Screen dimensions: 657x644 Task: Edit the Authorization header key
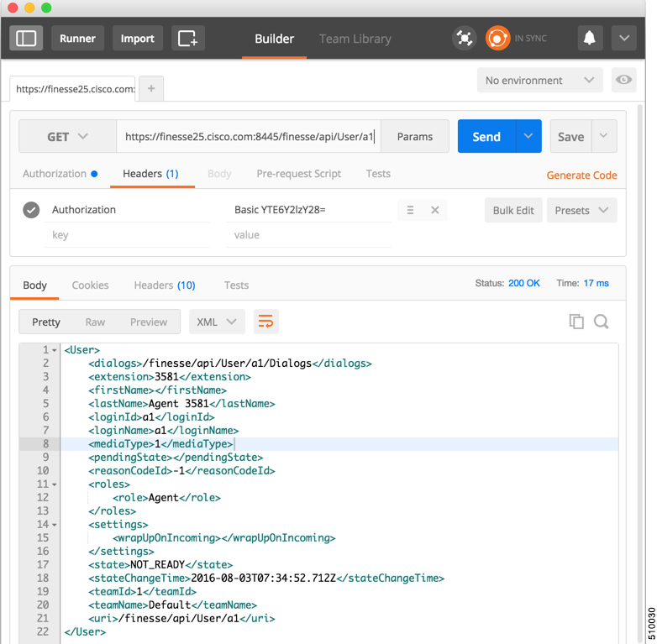pyautogui.click(x=127, y=210)
